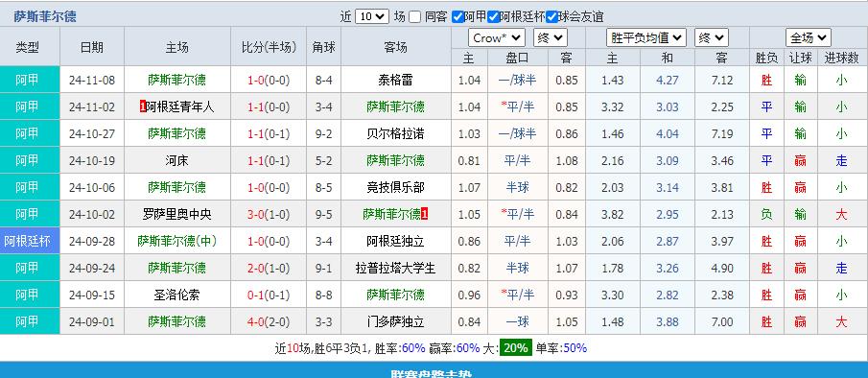The height and width of the screenshot is (378, 868).
Task: Open the 门多萨独立 away team link
Action: 396,321
